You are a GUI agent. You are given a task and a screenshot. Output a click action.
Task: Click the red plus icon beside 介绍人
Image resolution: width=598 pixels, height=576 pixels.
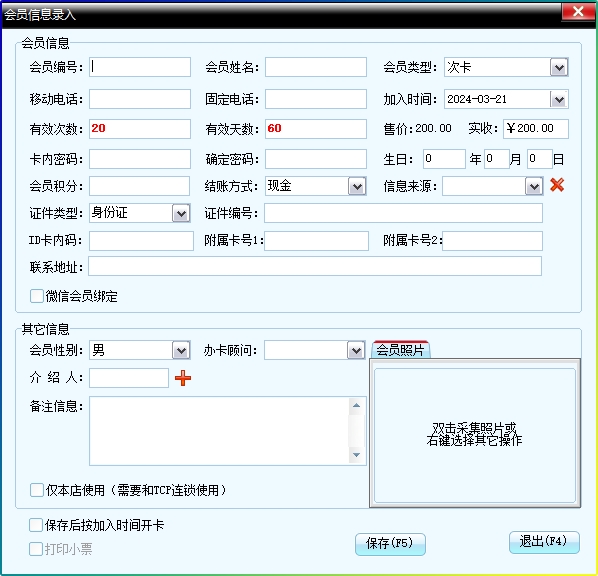[183, 378]
